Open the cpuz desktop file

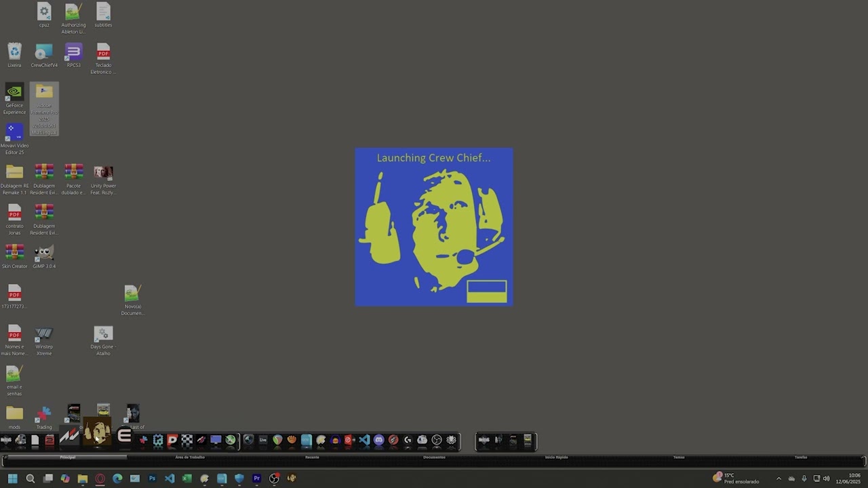coord(44,15)
